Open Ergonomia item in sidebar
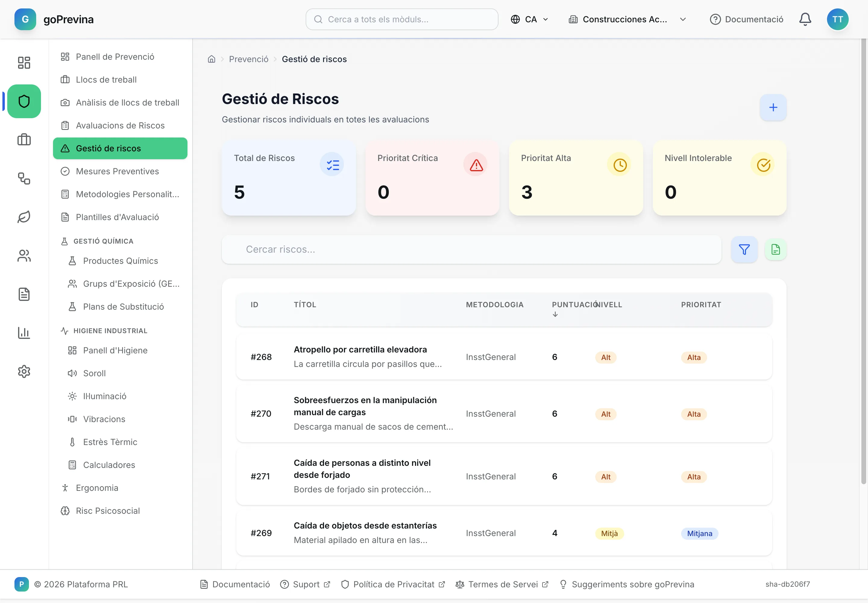Screen dimensions: 868x603 [x=120, y=488]
